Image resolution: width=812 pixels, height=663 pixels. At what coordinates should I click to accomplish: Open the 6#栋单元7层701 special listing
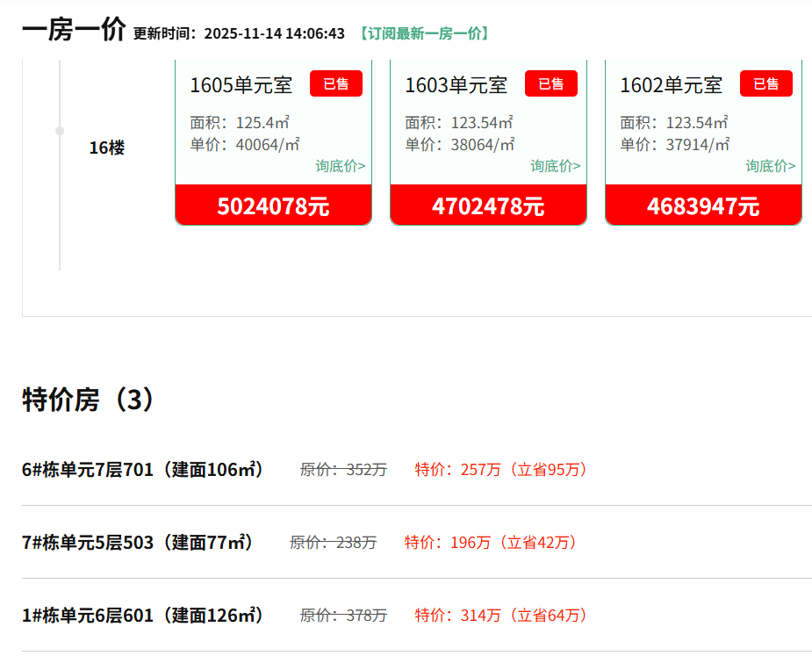click(143, 470)
